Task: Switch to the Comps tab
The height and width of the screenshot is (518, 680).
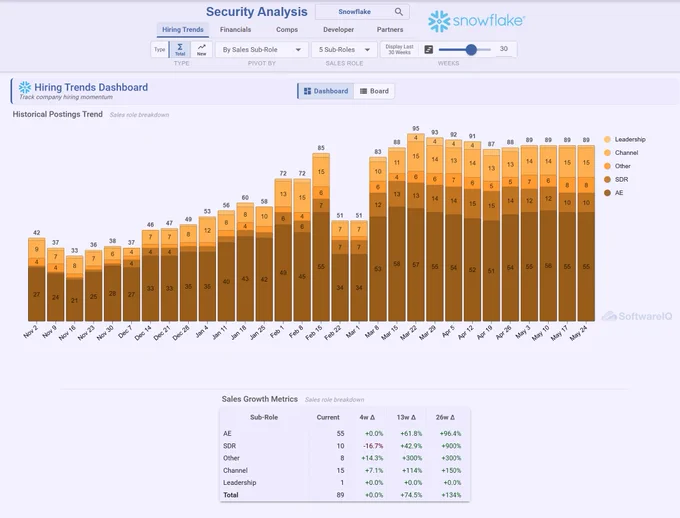Action: [x=287, y=30]
